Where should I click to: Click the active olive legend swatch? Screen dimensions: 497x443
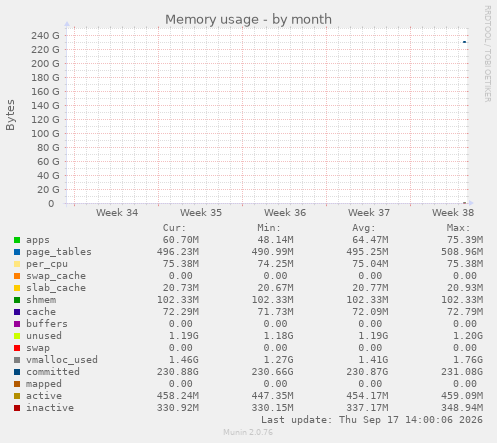click(x=17, y=396)
